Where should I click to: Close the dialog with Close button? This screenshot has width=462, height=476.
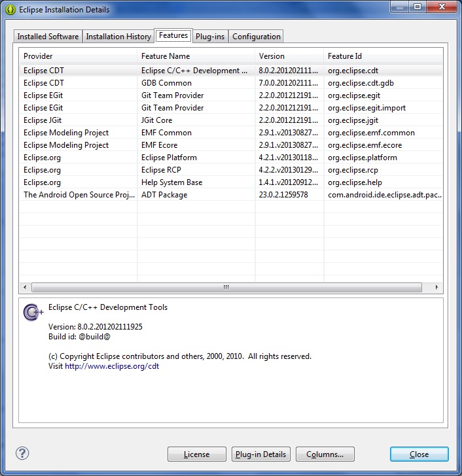pos(419,454)
